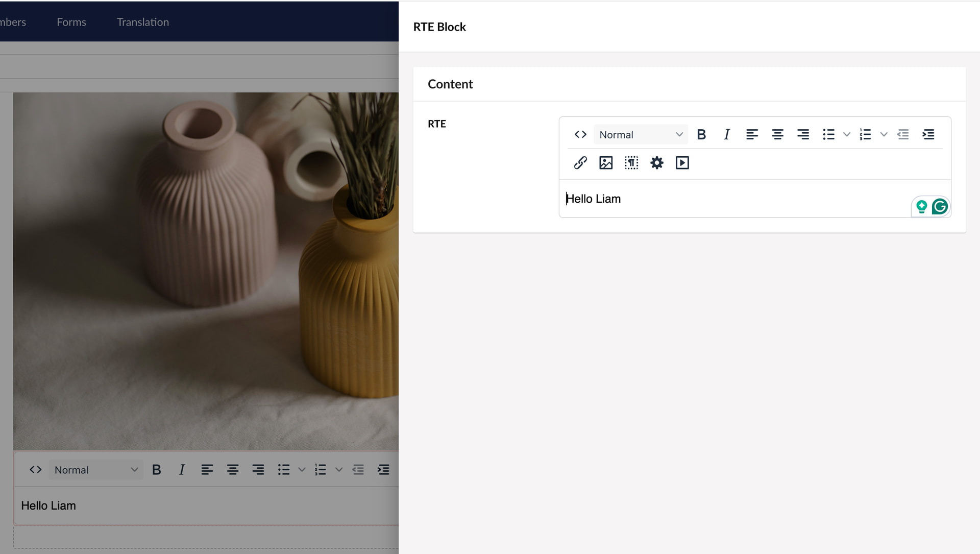Toggle italic in RTE Block panel

pos(726,134)
